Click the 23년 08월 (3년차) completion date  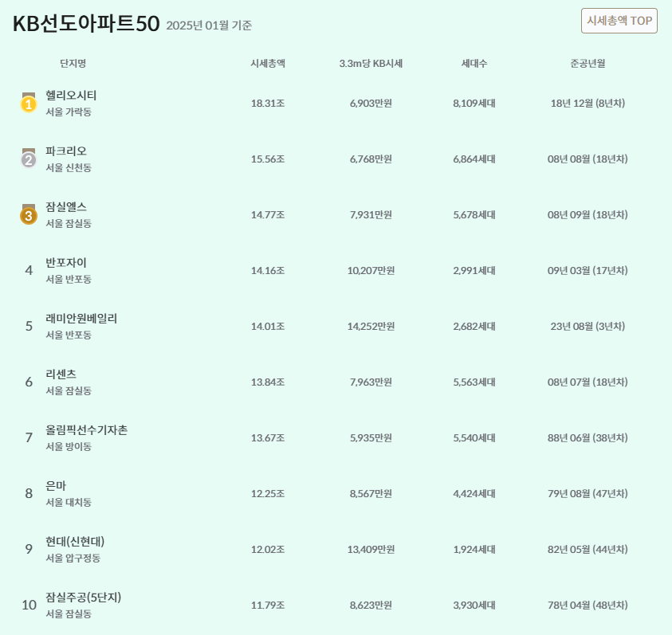(x=588, y=326)
